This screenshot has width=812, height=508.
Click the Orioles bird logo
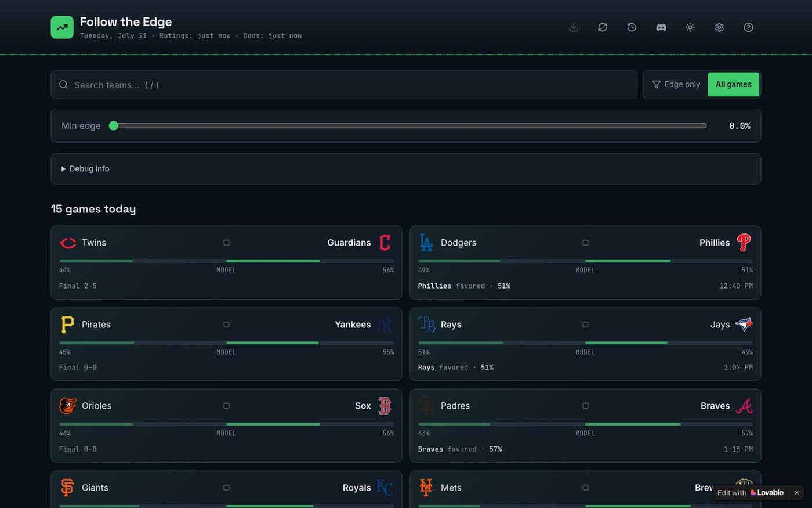68,406
